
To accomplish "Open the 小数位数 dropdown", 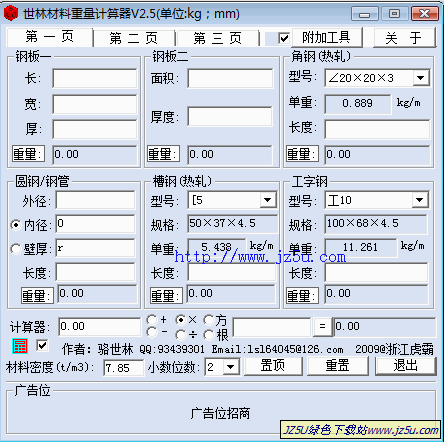I will (x=230, y=367).
